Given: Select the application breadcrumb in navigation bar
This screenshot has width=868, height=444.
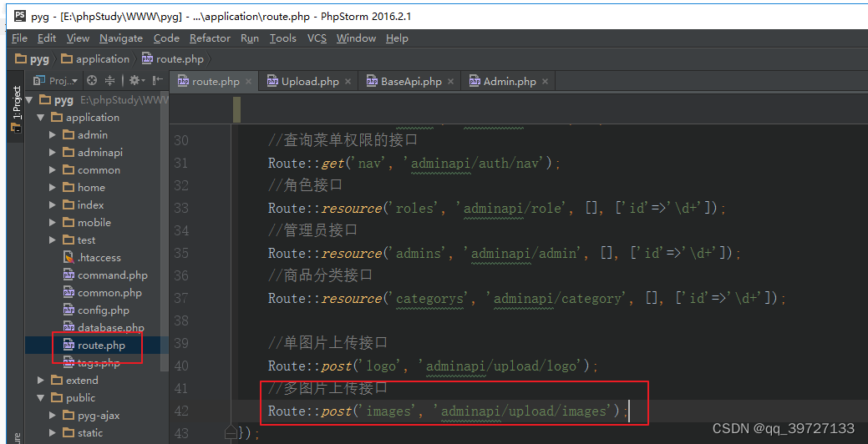Looking at the screenshot, I should point(95,58).
